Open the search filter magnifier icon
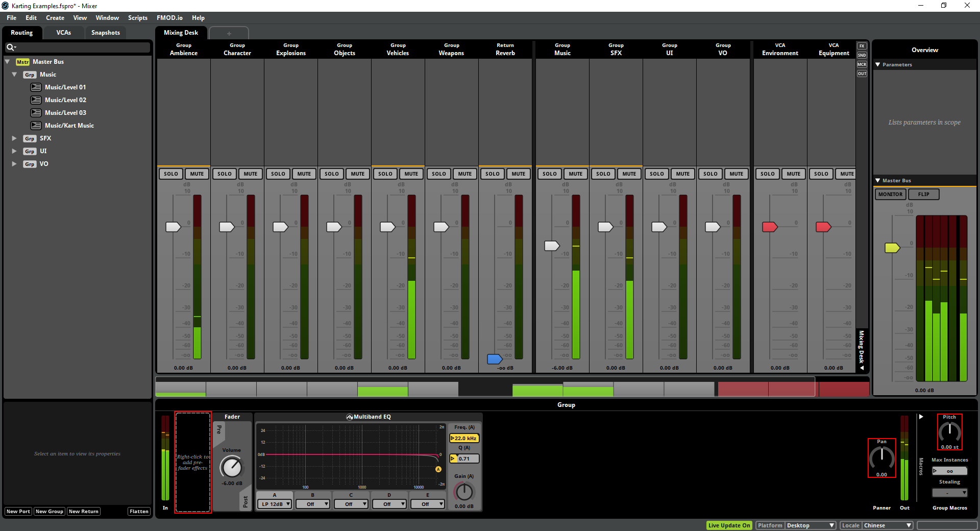The height and width of the screenshot is (531, 980). 11,47
